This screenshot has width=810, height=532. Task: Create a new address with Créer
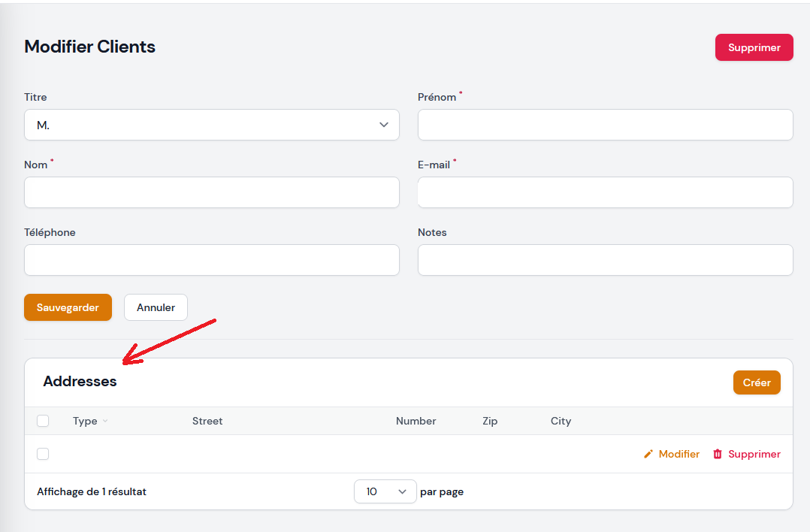(757, 382)
